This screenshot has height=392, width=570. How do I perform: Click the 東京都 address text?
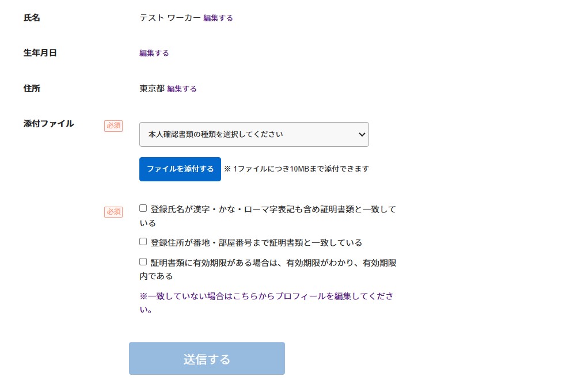tap(151, 89)
